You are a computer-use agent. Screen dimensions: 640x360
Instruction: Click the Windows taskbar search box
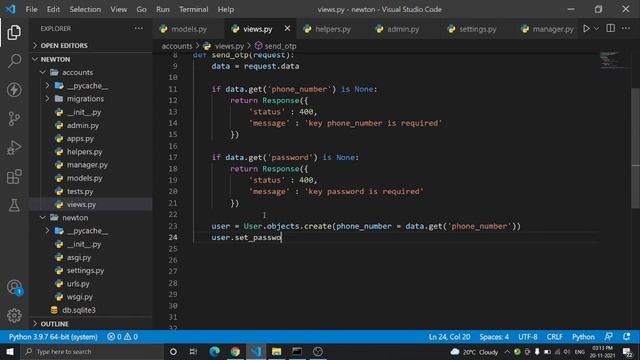click(x=93, y=351)
